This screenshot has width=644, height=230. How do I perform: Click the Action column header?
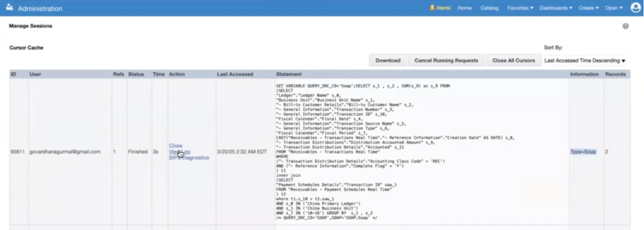pos(177,74)
